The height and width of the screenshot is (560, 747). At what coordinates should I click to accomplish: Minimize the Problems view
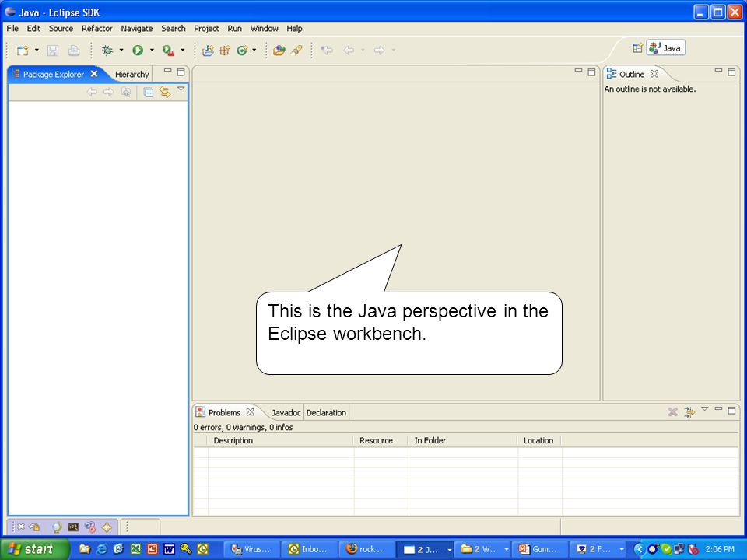coord(718,409)
